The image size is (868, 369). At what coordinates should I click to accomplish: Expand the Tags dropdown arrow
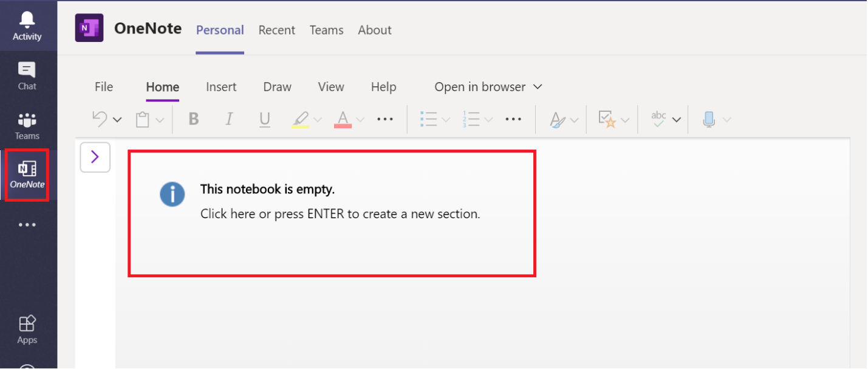625,120
